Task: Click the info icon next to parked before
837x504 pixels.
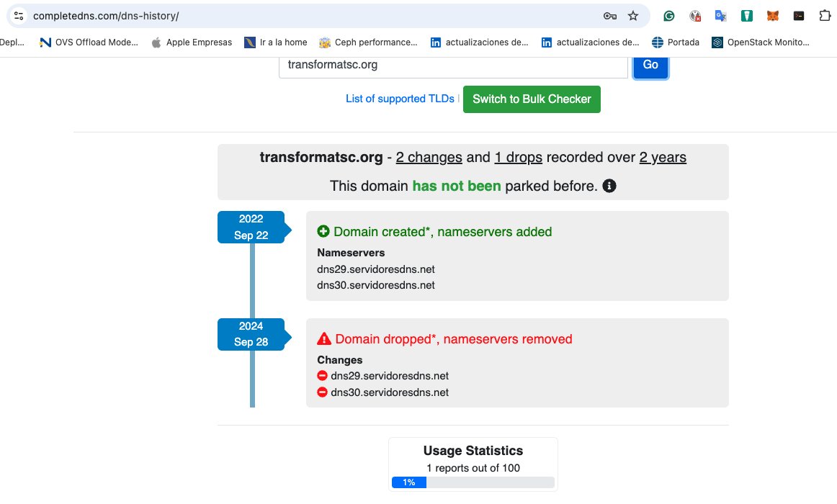Action: pos(609,186)
